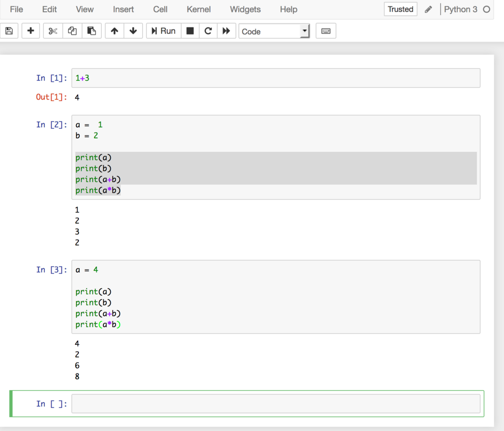
Task: Cut the selected cell using scissors icon
Action: [x=53, y=31]
